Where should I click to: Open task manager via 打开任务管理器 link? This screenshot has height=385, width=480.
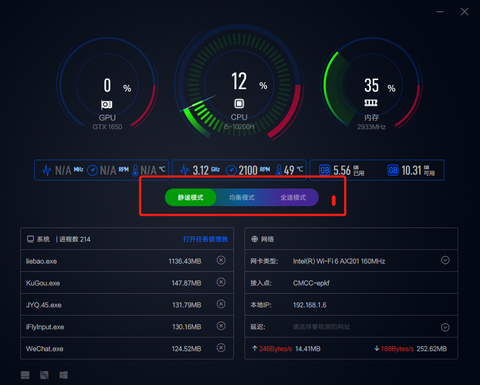(x=205, y=239)
